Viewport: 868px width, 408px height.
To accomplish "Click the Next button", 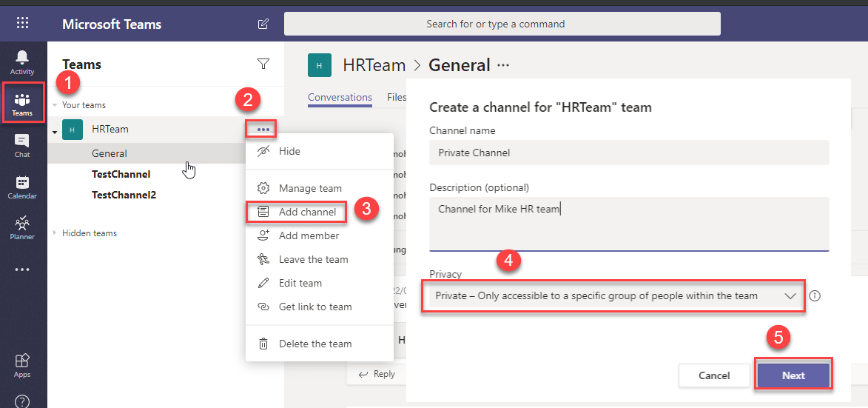I will pos(793,375).
